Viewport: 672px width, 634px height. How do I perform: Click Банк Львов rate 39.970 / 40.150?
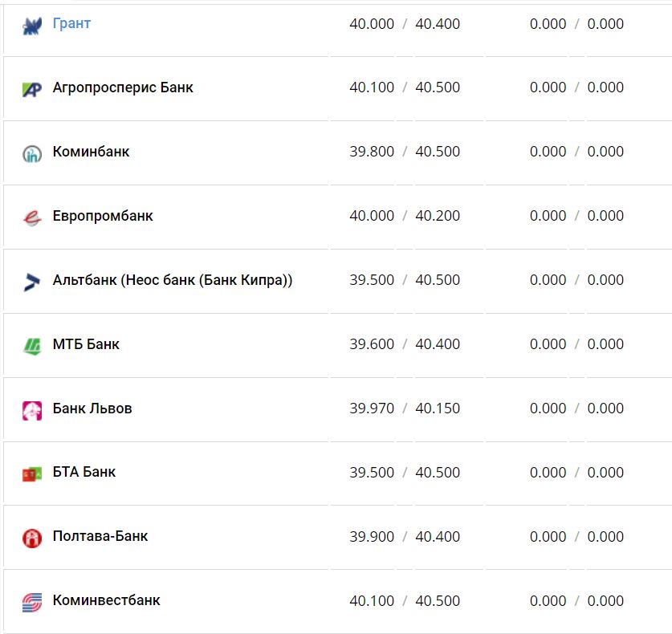pyautogui.click(x=405, y=408)
